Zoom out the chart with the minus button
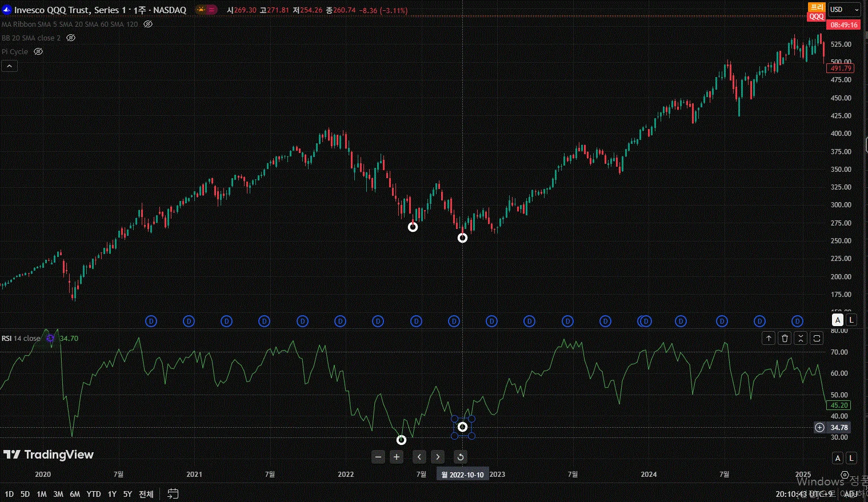868x502 pixels. (378, 457)
